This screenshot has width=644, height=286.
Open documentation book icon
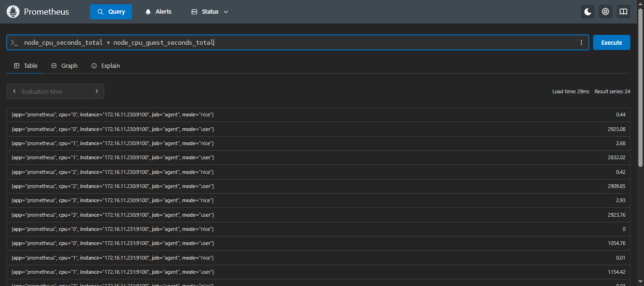[x=623, y=12]
